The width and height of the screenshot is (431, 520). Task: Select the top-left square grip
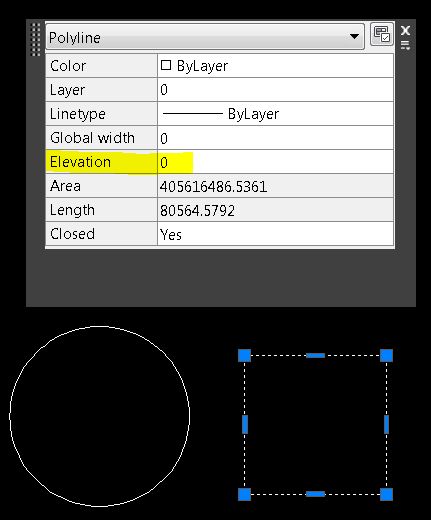(244, 355)
